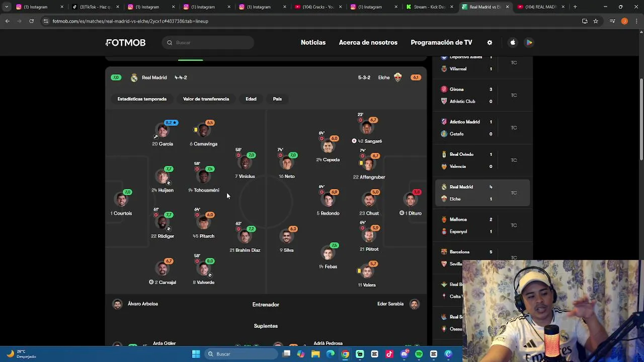644x362 pixels.
Task: Bookmark this page with the star icon
Action: point(596,21)
